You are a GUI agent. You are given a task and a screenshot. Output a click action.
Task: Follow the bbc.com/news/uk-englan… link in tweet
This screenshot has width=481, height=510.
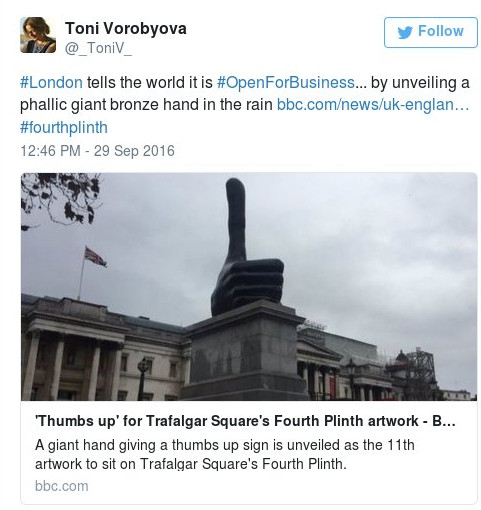(x=373, y=105)
